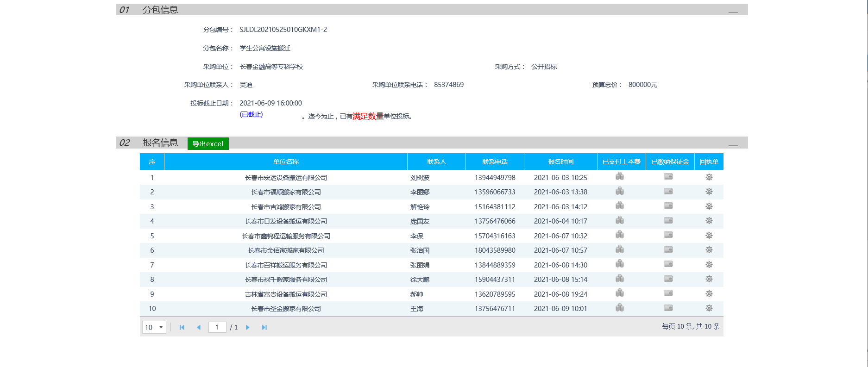Click the blue (已截止) link
This screenshot has width=868, height=367.
tap(251, 114)
